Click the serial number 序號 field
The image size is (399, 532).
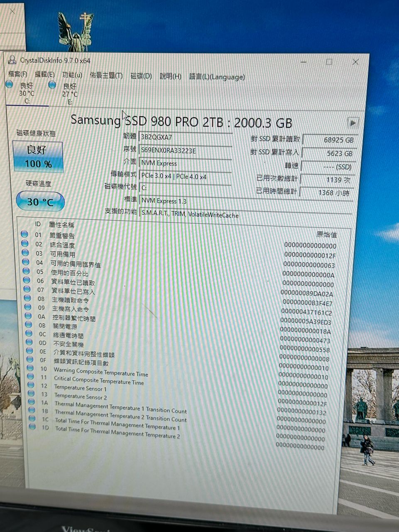pyautogui.click(x=185, y=150)
